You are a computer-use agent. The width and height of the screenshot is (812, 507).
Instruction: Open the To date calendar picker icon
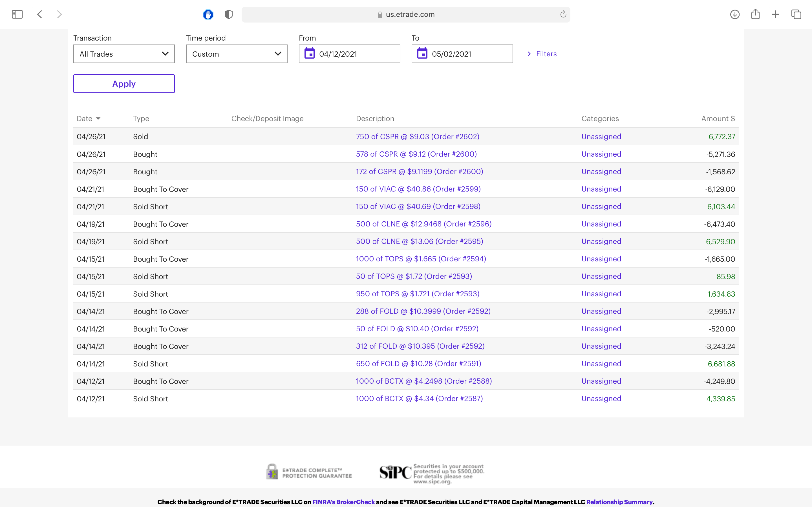pyautogui.click(x=422, y=54)
